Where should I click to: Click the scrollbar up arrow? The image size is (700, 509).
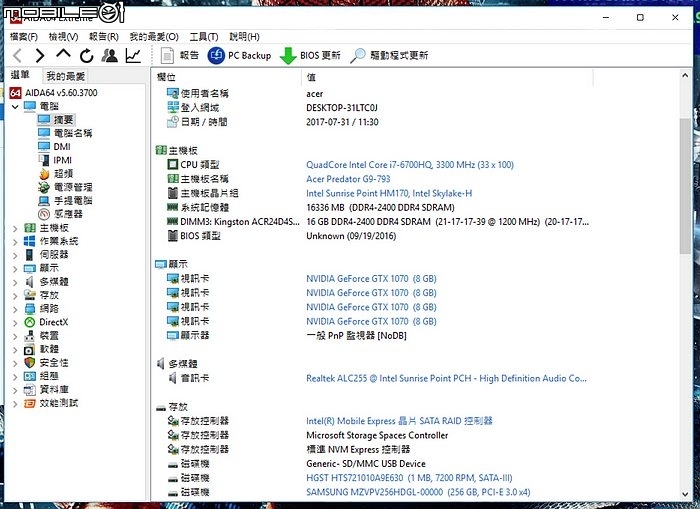[x=685, y=75]
